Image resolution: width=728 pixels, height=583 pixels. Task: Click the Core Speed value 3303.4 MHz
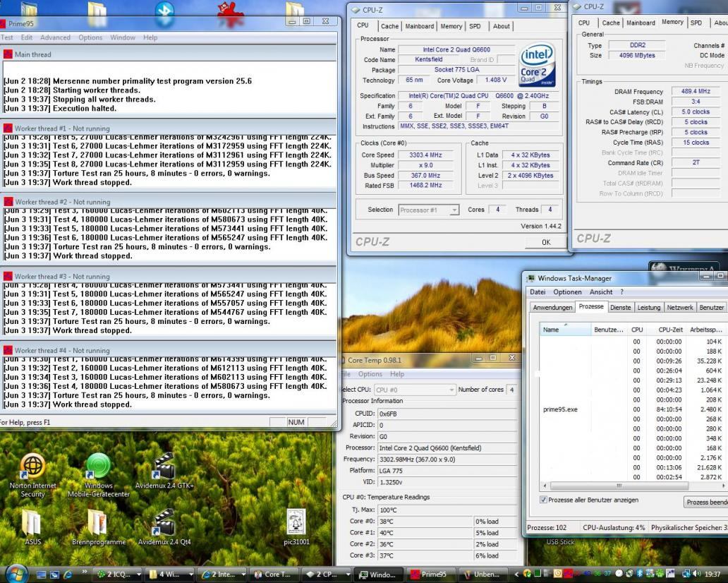[425, 155]
